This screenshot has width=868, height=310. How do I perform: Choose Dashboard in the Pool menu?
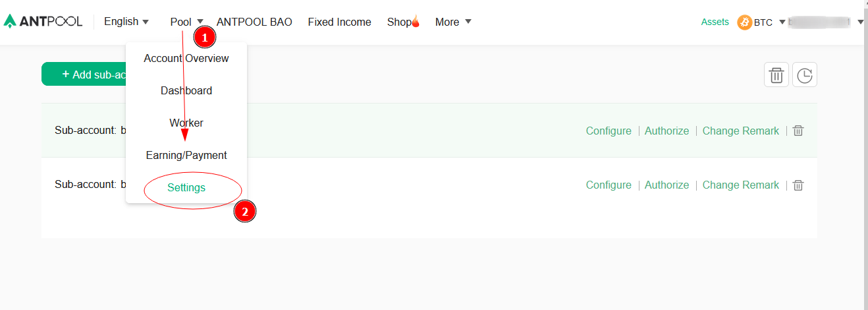click(186, 90)
